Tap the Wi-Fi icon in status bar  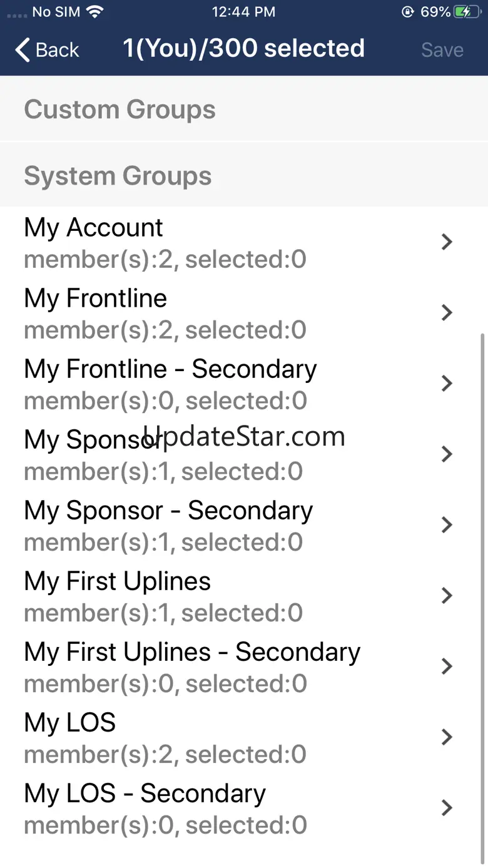(96, 12)
